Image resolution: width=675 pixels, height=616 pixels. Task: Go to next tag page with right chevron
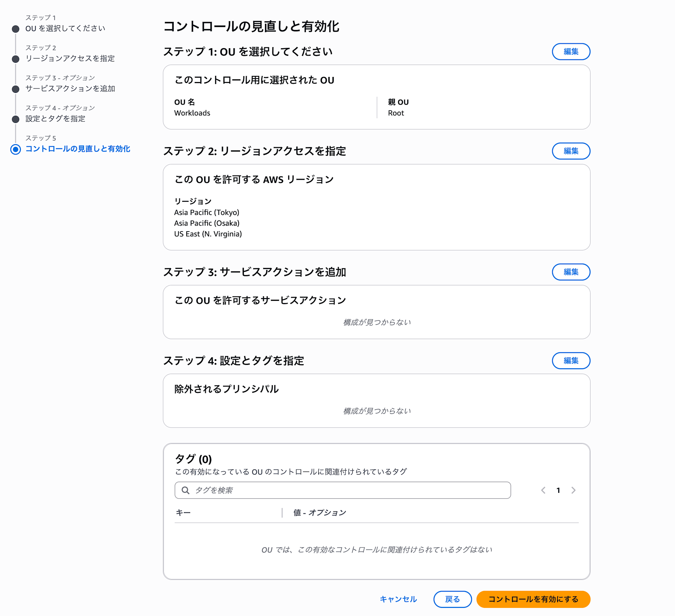coord(573,490)
